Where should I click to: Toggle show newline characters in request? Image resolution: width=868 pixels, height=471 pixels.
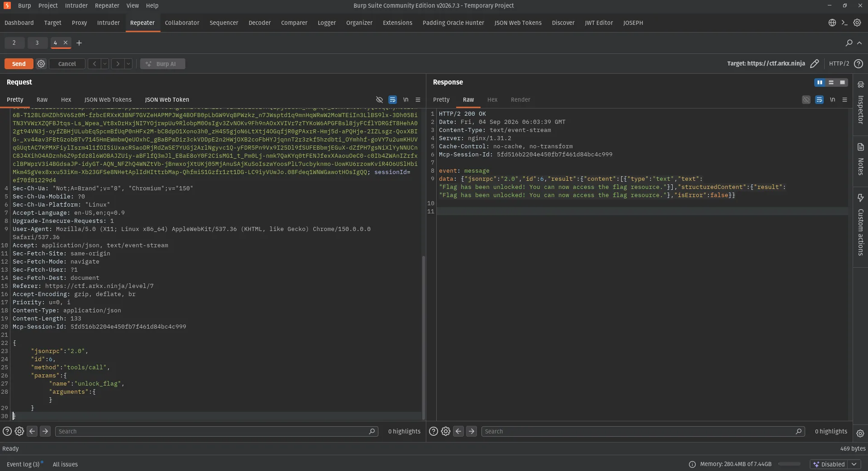pyautogui.click(x=406, y=99)
